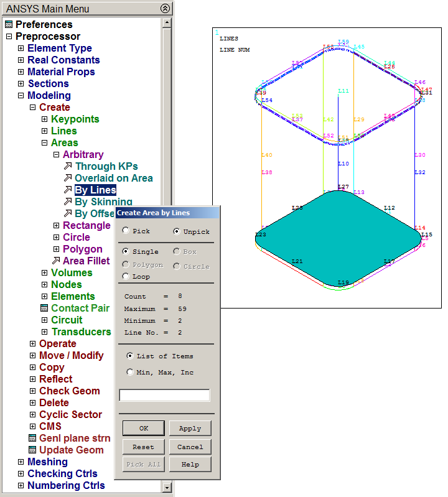The image size is (448, 497).
Task: Open the Preferences dialog icon
Action: [9, 24]
